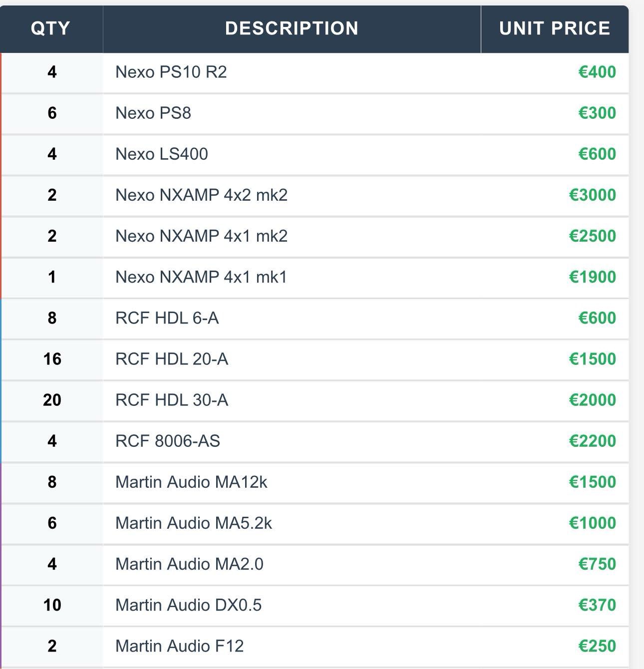The height and width of the screenshot is (669, 644).
Task: Click quantity 20 for RCF HDL 30-A
Action: pyautogui.click(x=52, y=400)
